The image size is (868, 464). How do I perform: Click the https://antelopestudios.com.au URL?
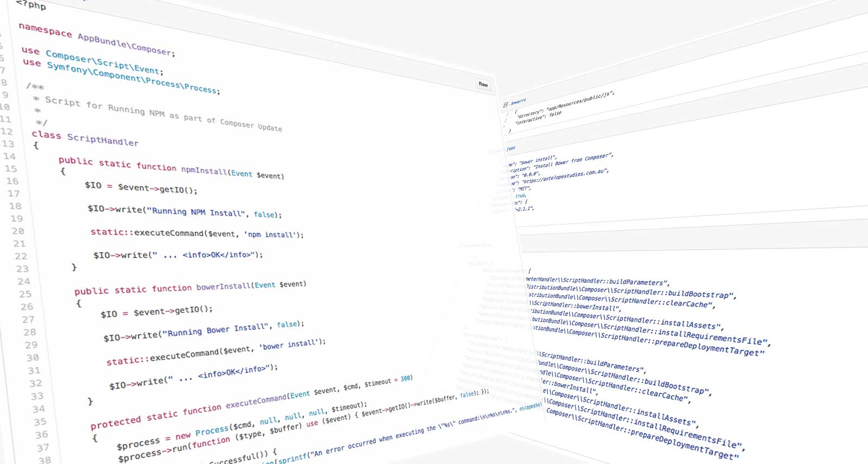point(564,176)
